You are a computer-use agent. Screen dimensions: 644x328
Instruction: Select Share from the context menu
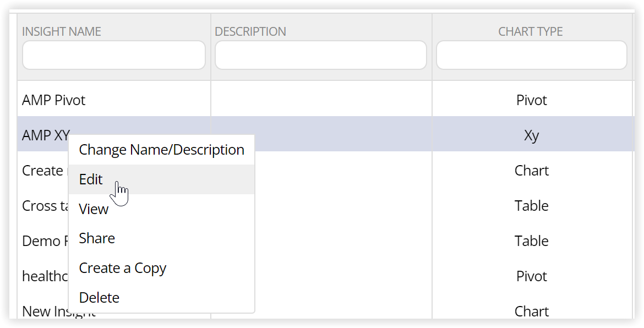pyautogui.click(x=97, y=238)
